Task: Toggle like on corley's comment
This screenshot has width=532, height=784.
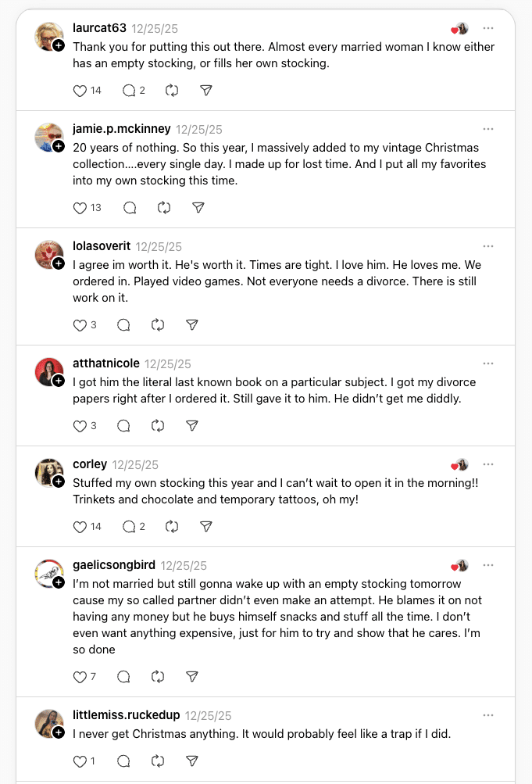Action: click(80, 527)
